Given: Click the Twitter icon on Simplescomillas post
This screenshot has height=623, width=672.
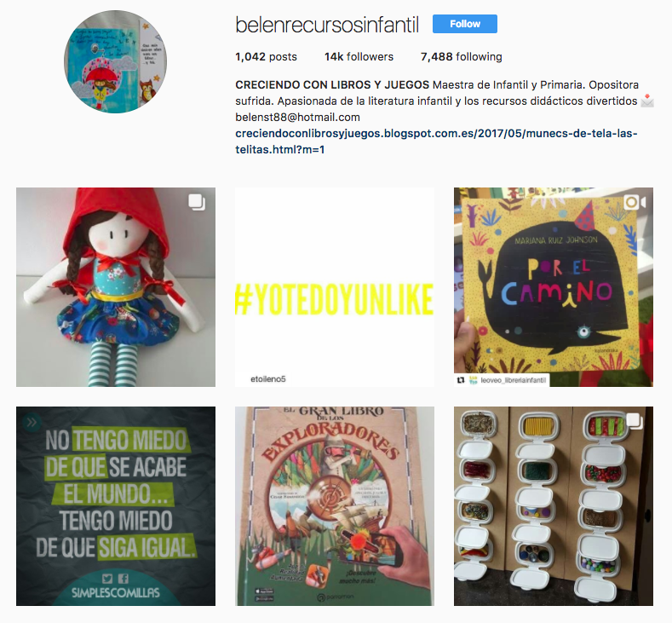Looking at the screenshot, I should 107,579.
